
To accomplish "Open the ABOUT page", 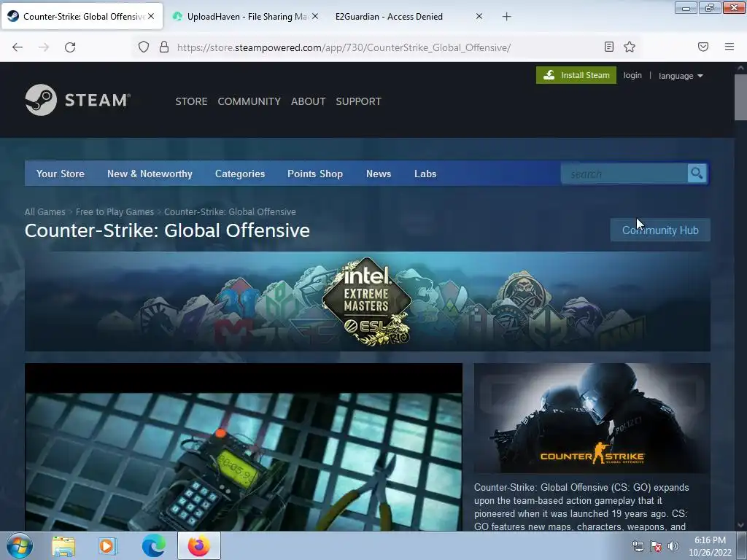I will (309, 101).
